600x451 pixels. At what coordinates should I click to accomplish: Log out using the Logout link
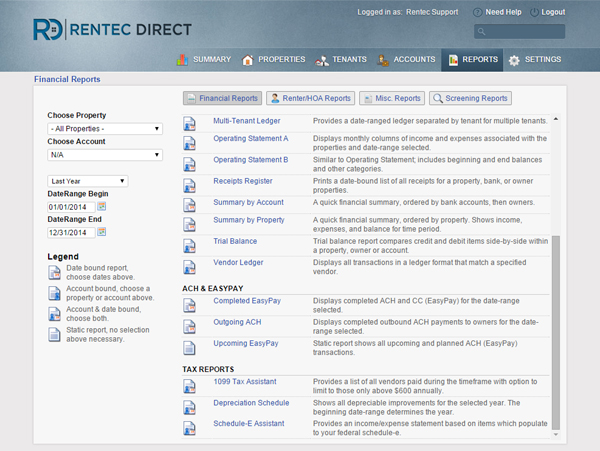point(552,12)
